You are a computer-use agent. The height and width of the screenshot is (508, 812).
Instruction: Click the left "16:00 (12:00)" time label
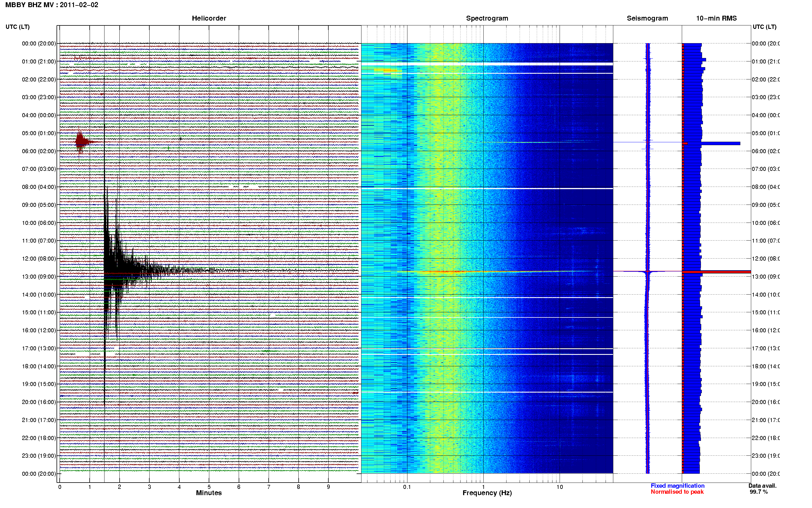39,330
